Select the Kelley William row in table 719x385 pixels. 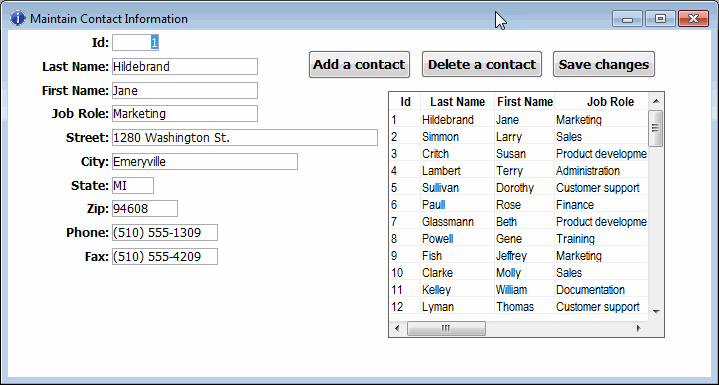(x=519, y=290)
